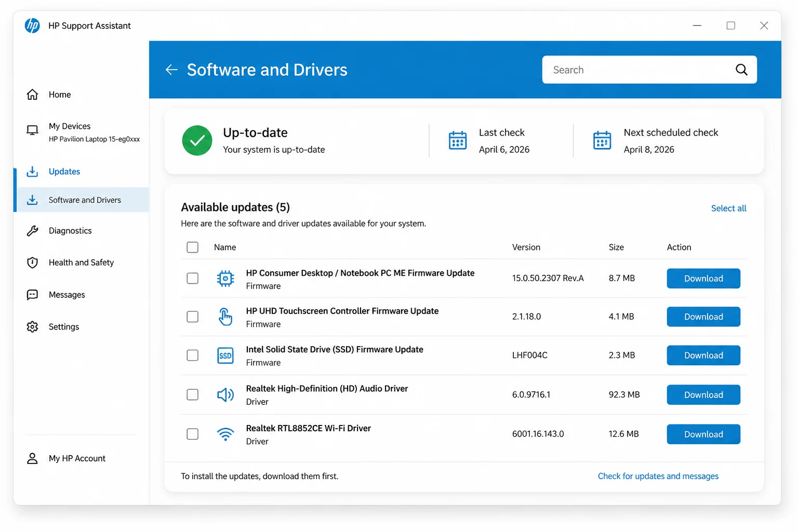Click the ME Firmware chip icon
Viewport: 798px width, 532px height.
[x=225, y=278]
